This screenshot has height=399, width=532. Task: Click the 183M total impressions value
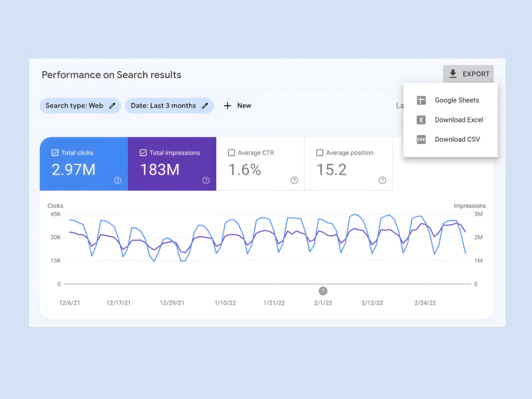(160, 170)
